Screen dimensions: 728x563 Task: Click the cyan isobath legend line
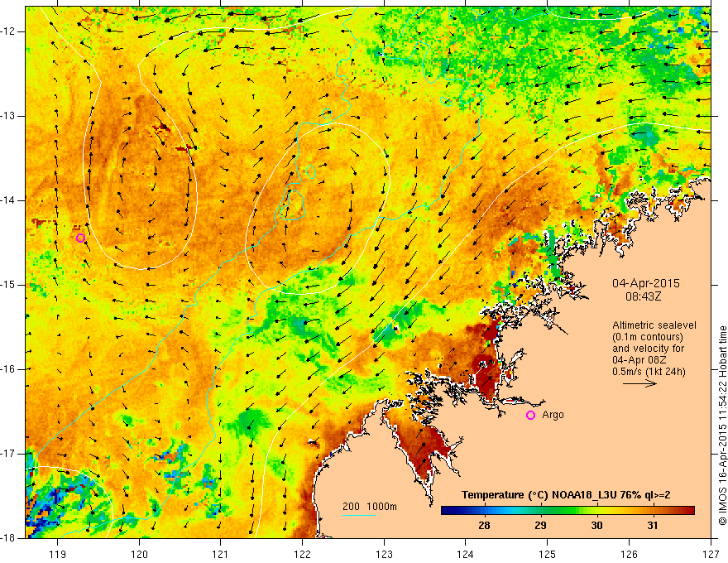pyautogui.click(x=359, y=515)
